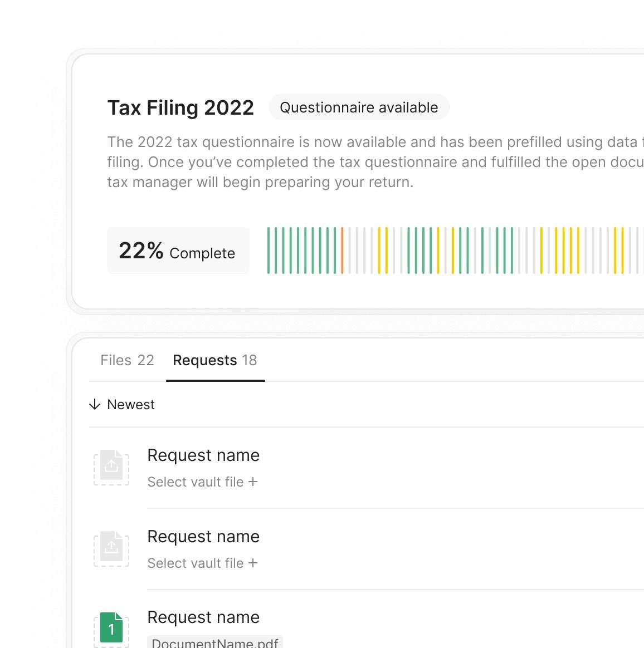This screenshot has height=648, width=644.
Task: Click the plus icon in the second request row
Action: click(x=253, y=563)
